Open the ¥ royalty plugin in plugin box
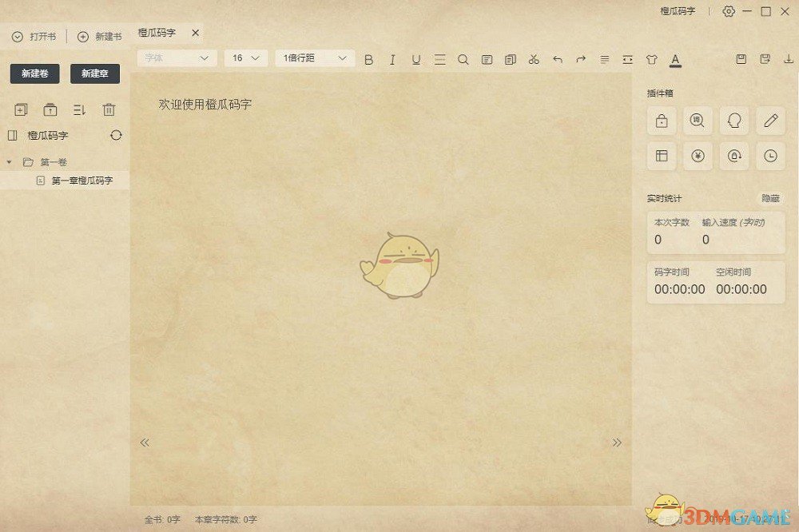Viewport: 799px width, 532px height. coord(697,156)
